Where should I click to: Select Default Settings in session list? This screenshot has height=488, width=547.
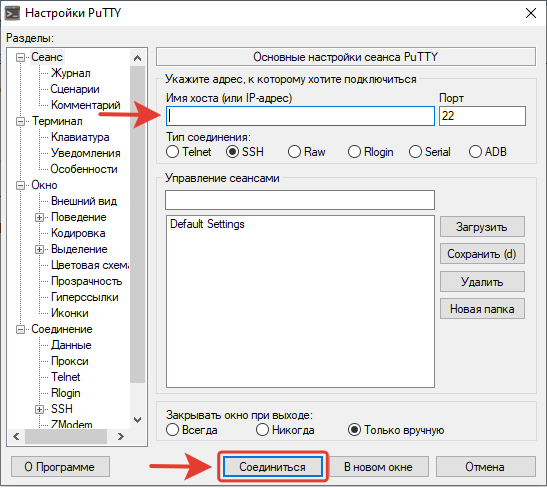pos(207,224)
